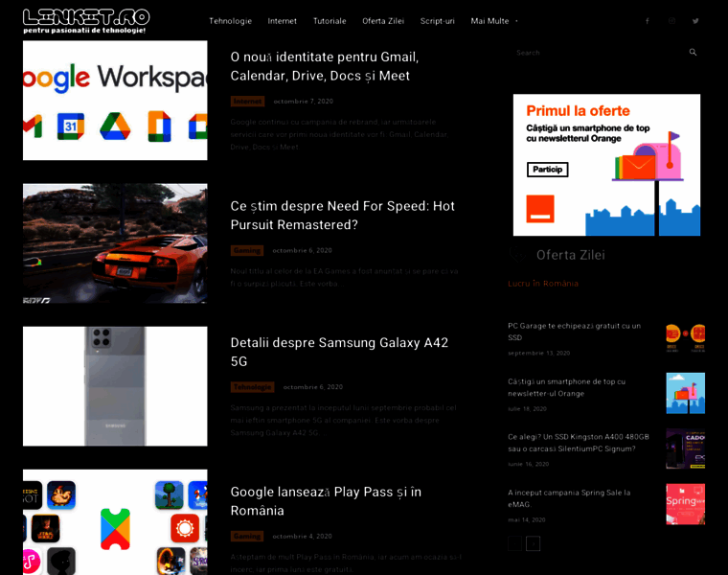The height and width of the screenshot is (575, 728).
Task: Open the Script-uri menu item
Action: click(x=438, y=21)
